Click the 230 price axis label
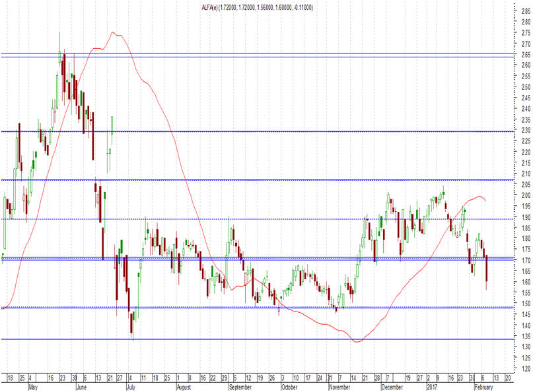Viewport: 533px width, 392px height. tap(526, 131)
